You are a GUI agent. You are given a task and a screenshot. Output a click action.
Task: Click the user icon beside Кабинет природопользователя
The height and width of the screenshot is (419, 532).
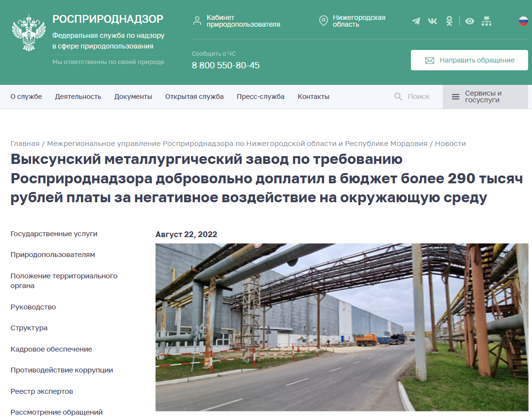click(x=197, y=21)
